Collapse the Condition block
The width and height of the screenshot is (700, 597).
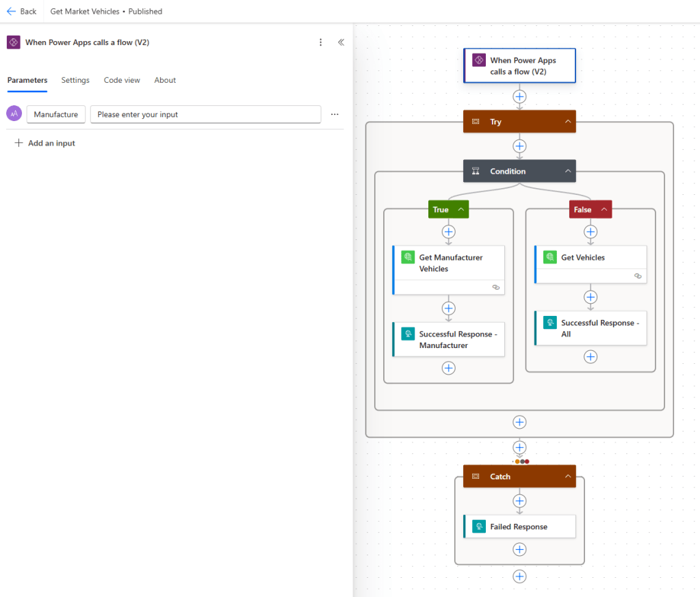[x=567, y=172]
